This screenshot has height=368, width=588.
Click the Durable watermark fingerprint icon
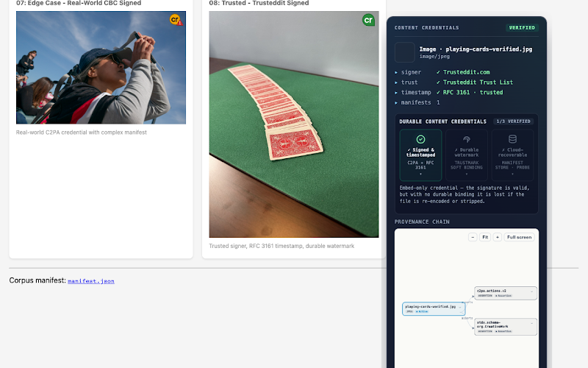(x=467, y=139)
